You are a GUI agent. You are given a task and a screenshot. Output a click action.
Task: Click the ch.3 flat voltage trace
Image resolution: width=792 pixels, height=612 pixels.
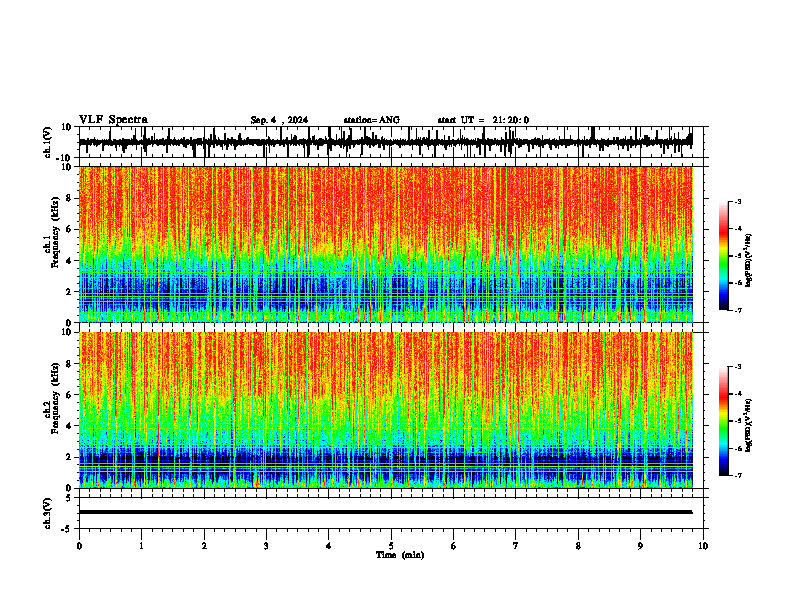[385, 512]
